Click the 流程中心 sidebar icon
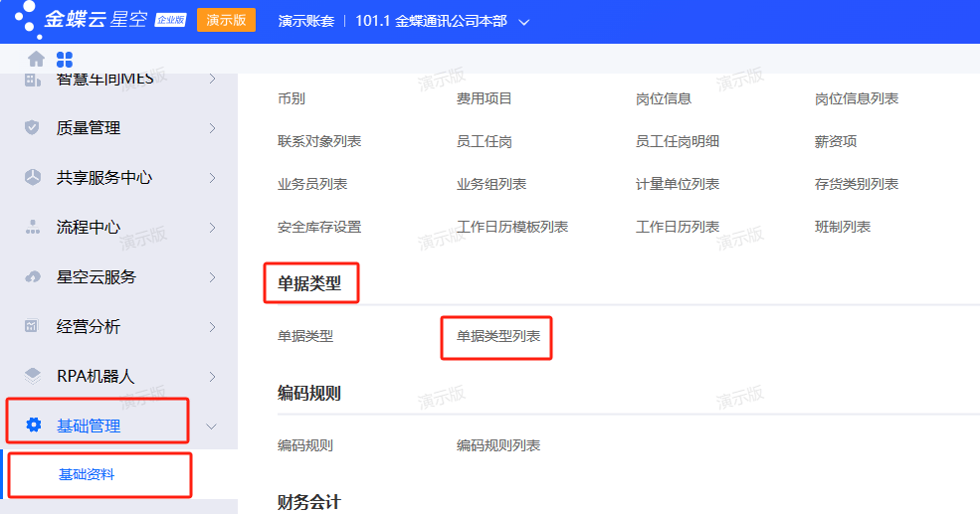 (33, 228)
